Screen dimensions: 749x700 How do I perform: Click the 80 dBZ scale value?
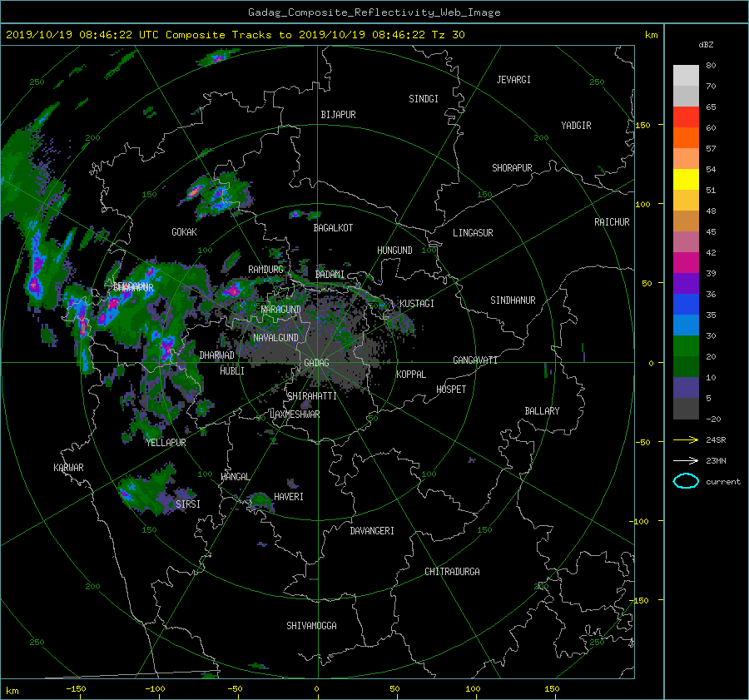click(x=711, y=66)
